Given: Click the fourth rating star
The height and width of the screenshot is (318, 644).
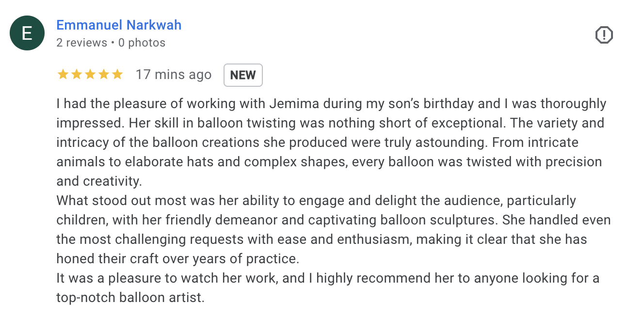Looking at the screenshot, I should (103, 75).
